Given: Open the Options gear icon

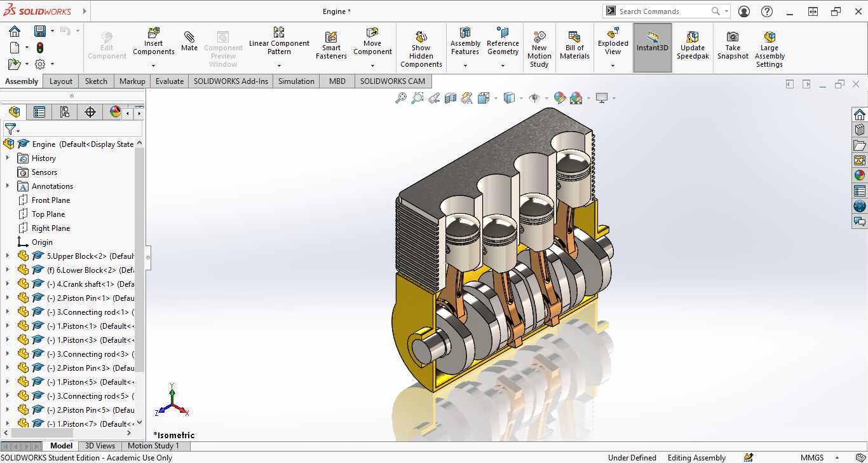Looking at the screenshot, I should [x=40, y=64].
